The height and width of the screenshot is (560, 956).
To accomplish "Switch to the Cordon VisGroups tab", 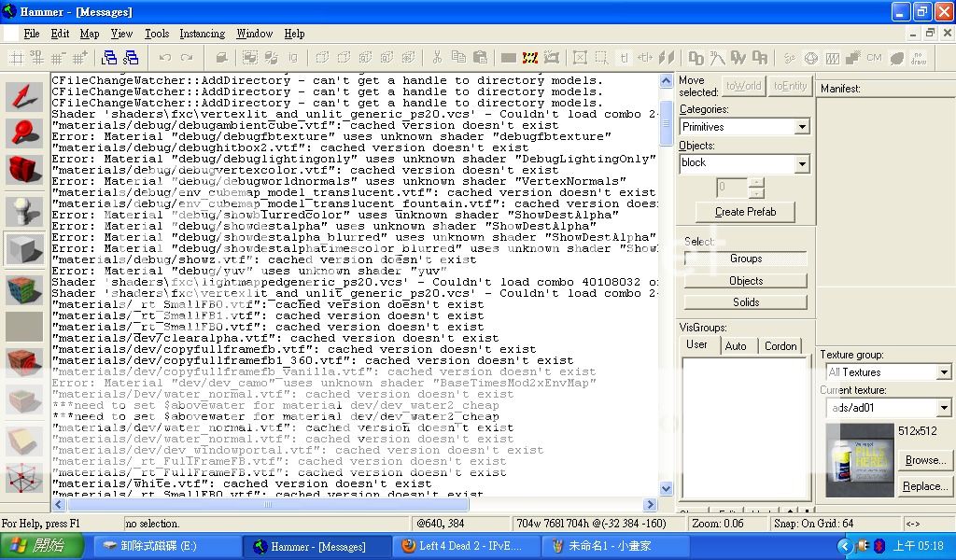I will [x=780, y=346].
